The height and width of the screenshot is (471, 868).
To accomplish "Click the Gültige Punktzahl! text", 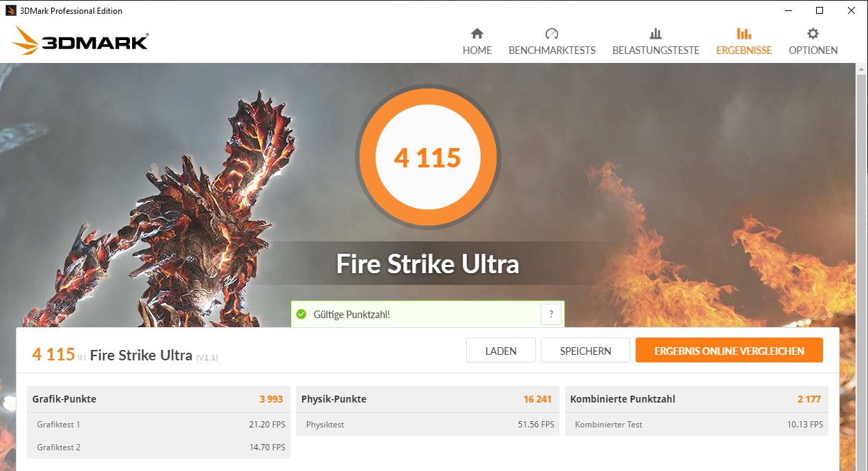I will (x=351, y=315).
